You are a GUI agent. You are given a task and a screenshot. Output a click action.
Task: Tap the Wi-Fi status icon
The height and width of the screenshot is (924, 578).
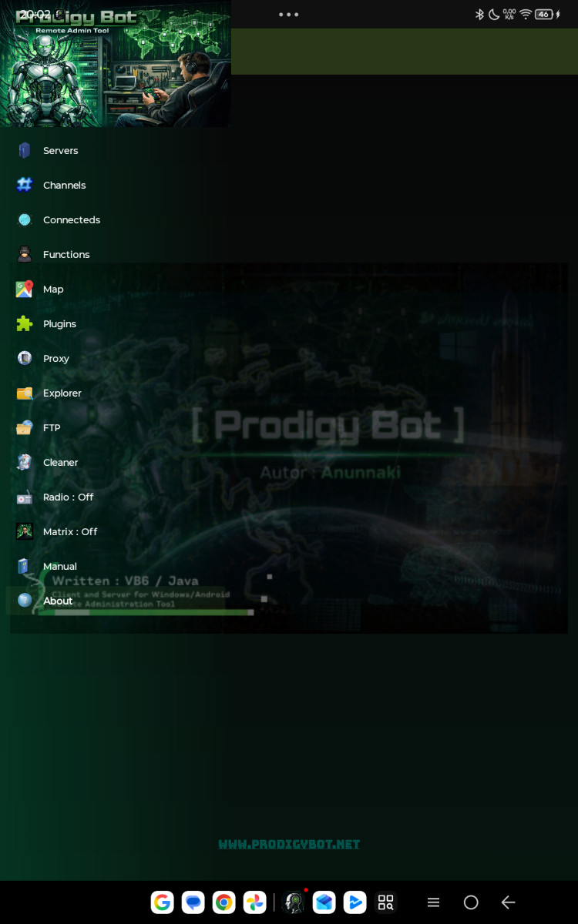click(526, 14)
